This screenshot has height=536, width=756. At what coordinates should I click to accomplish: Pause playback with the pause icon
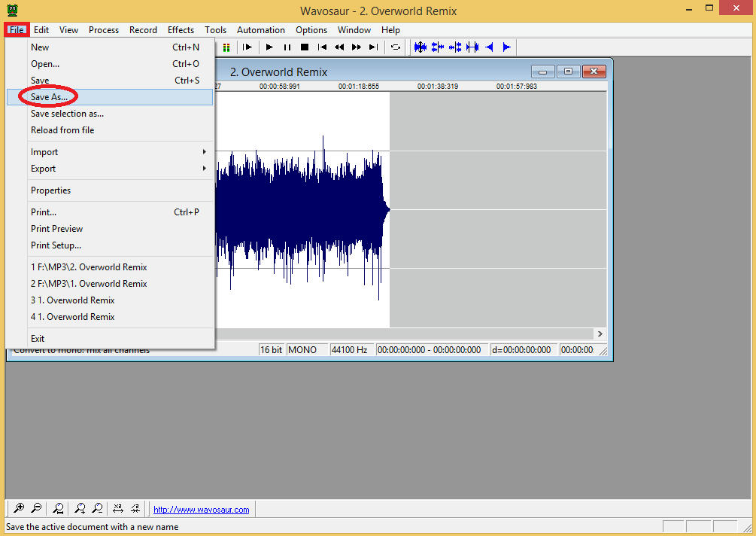coord(287,47)
